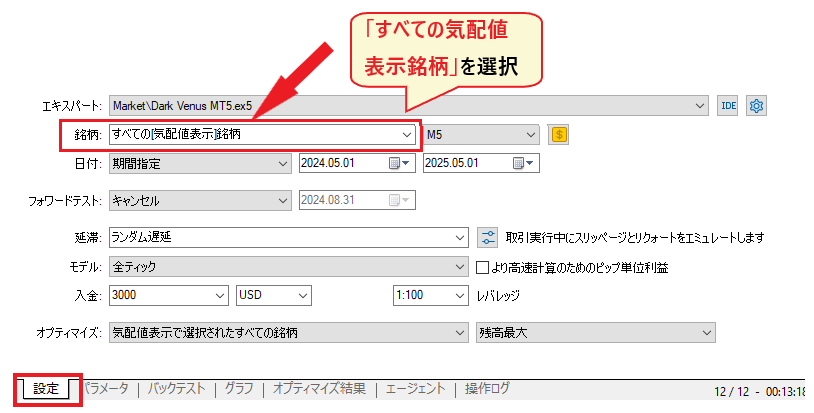Click the symbol specification dollar icon
Viewport: 814px width, 413px height.
coord(558,134)
